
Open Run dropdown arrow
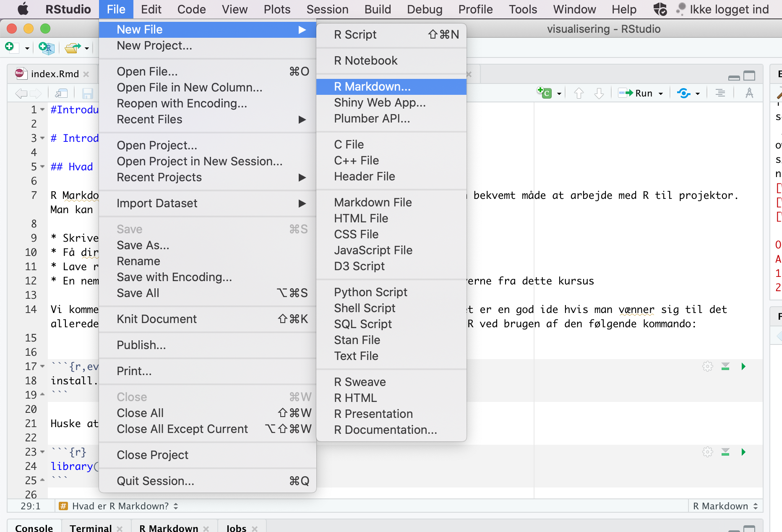point(661,94)
